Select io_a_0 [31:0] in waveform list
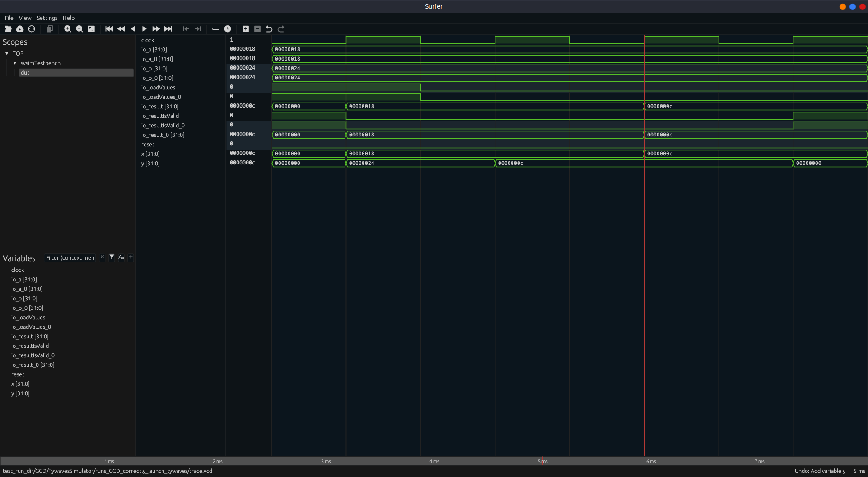Viewport: 868px width, 477px height. point(157,59)
